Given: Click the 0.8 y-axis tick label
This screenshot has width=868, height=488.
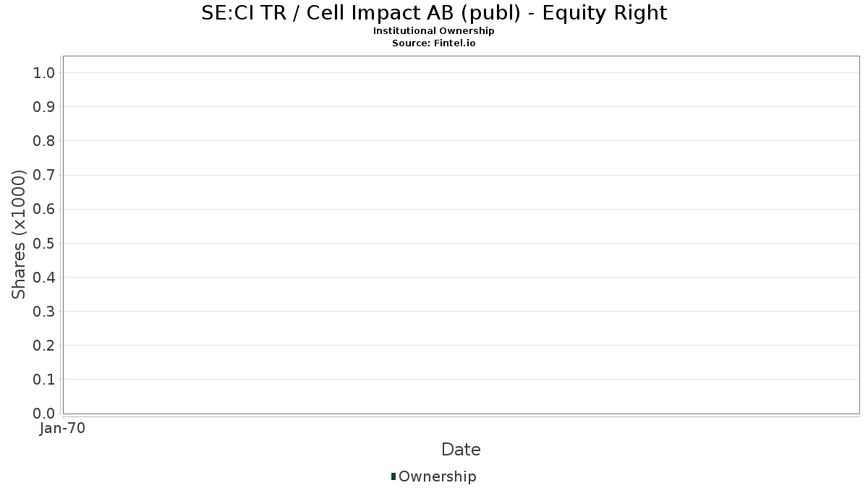Looking at the screenshot, I should pyautogui.click(x=44, y=140).
